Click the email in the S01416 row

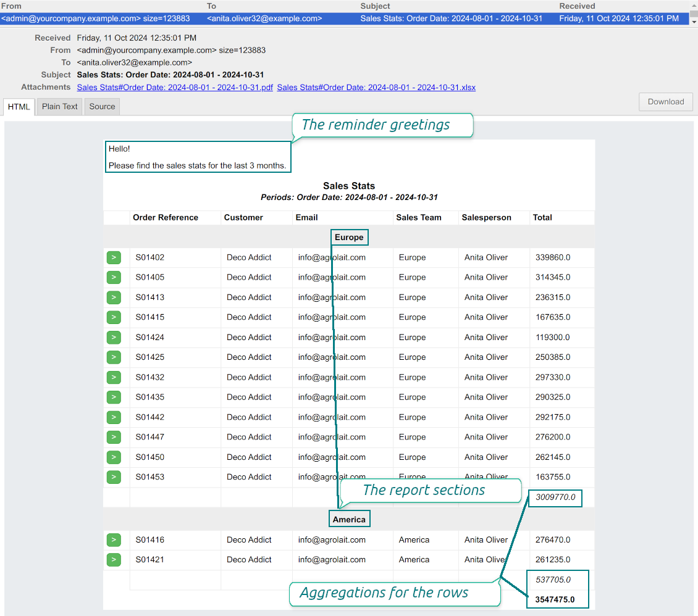pyautogui.click(x=332, y=540)
